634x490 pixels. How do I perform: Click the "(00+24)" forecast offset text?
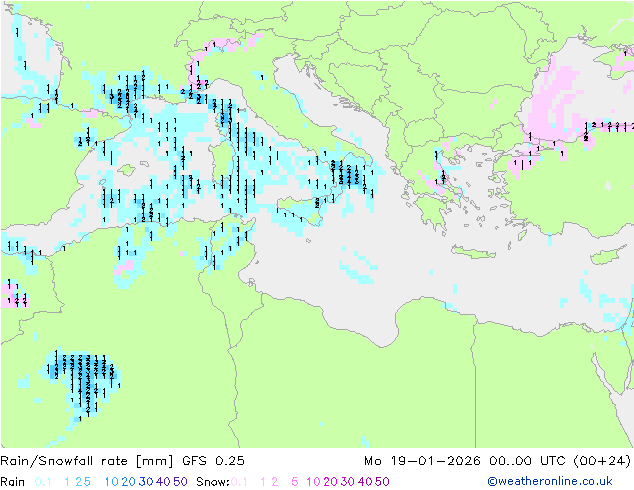602,461
